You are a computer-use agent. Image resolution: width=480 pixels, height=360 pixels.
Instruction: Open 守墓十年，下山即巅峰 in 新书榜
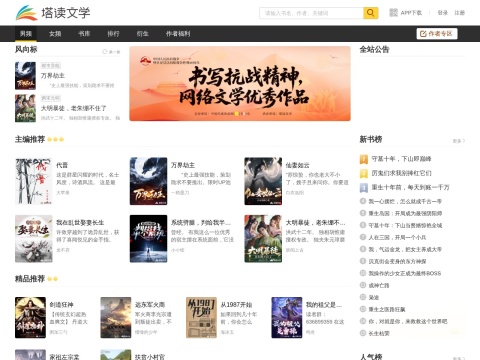click(401, 159)
